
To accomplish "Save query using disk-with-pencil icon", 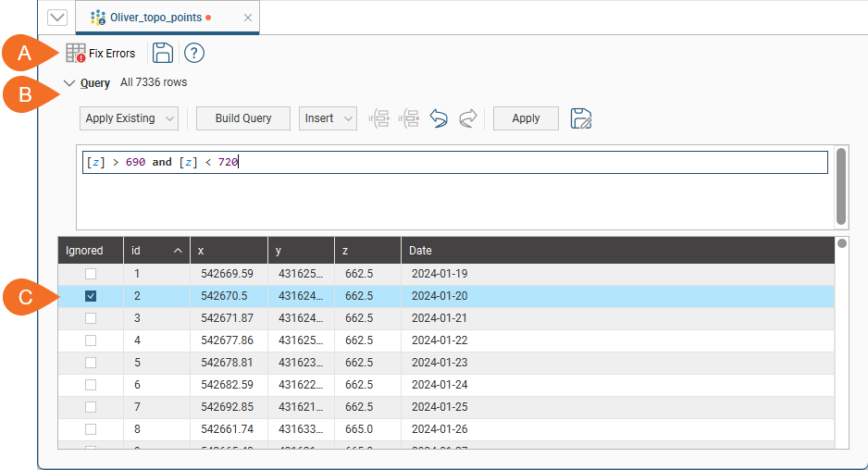I will [581, 118].
